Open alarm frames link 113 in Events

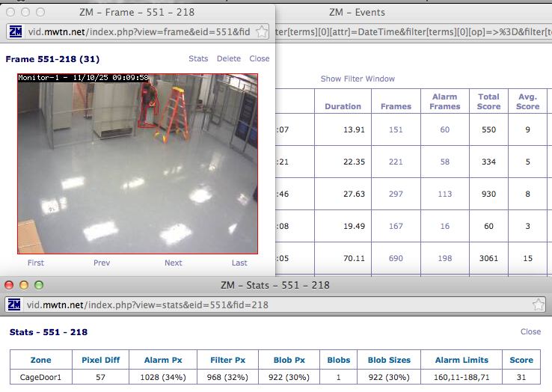tap(444, 194)
